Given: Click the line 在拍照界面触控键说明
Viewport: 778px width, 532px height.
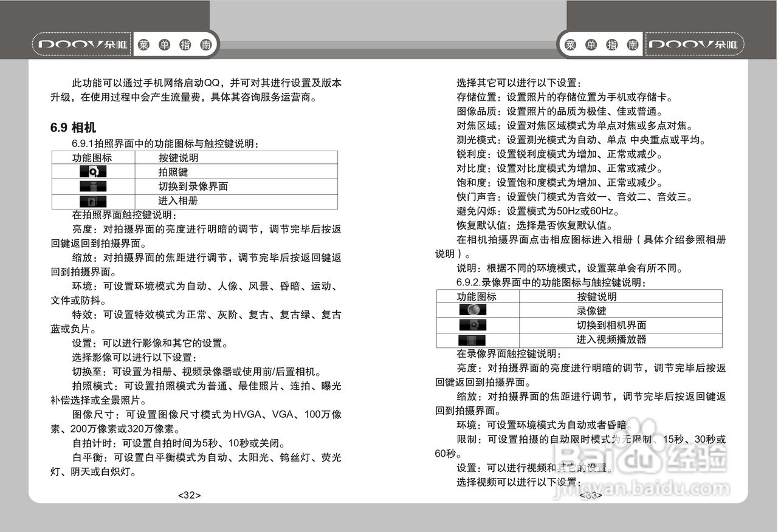Looking at the screenshot, I should [x=125, y=215].
